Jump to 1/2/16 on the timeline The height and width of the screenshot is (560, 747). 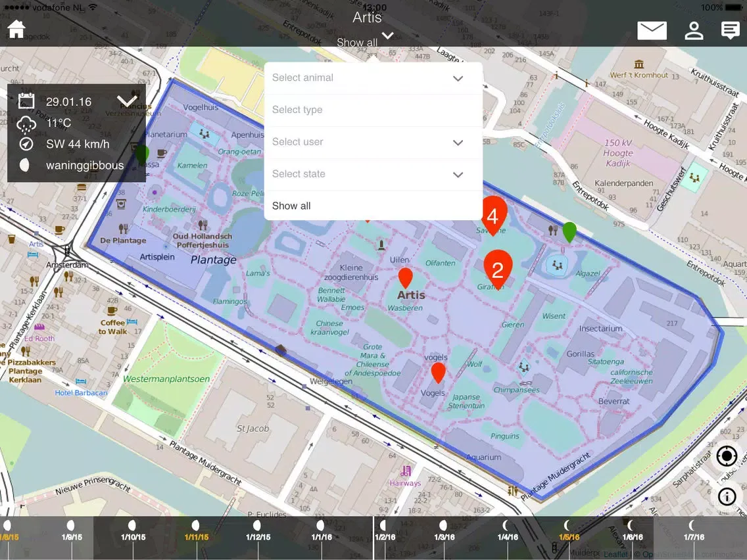point(385,536)
